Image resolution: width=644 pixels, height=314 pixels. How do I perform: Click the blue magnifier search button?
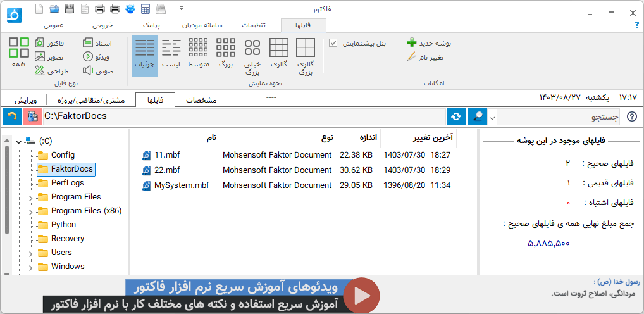point(478,116)
